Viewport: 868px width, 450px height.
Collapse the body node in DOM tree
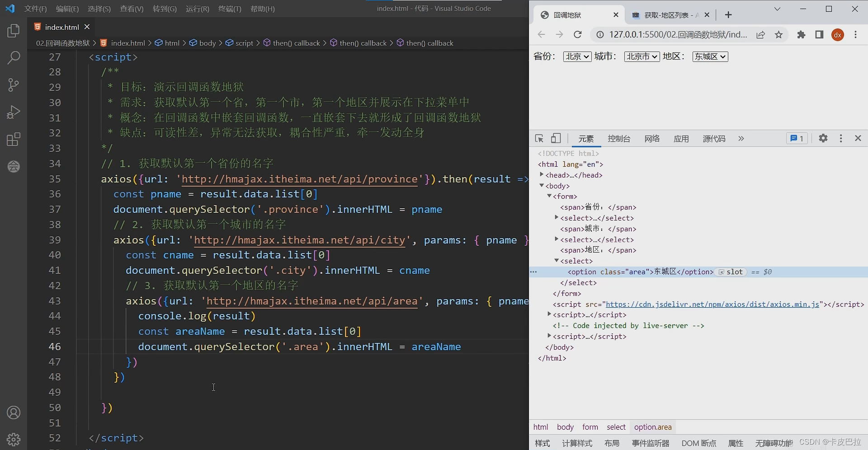[542, 185]
